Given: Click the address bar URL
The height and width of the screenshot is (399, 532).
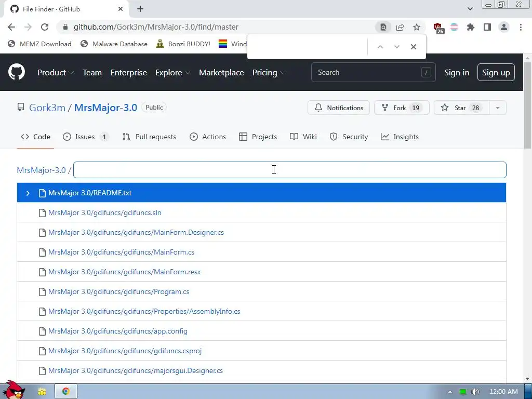Looking at the screenshot, I should click(x=156, y=27).
